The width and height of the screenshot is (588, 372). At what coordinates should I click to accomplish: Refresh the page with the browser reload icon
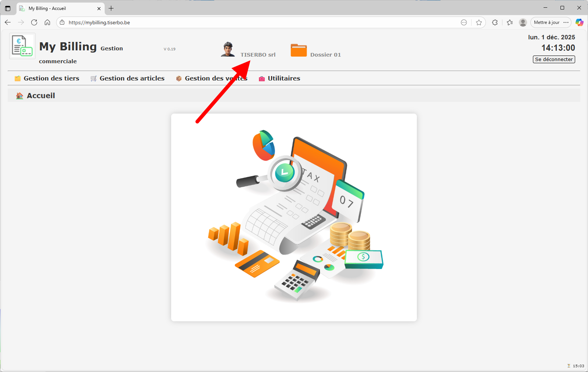34,22
